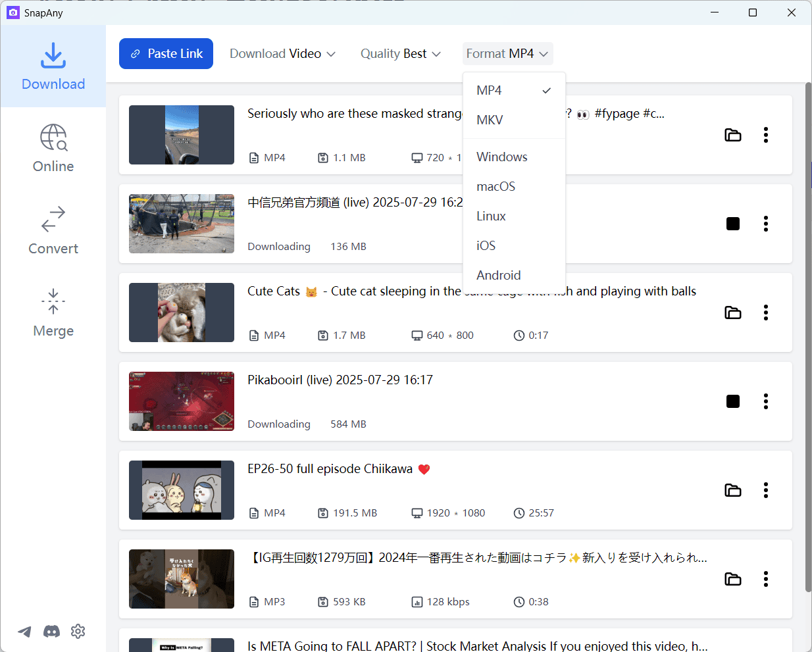Viewport: 812px width, 652px height.
Task: Open folder for Cute Cats video
Action: click(x=733, y=313)
